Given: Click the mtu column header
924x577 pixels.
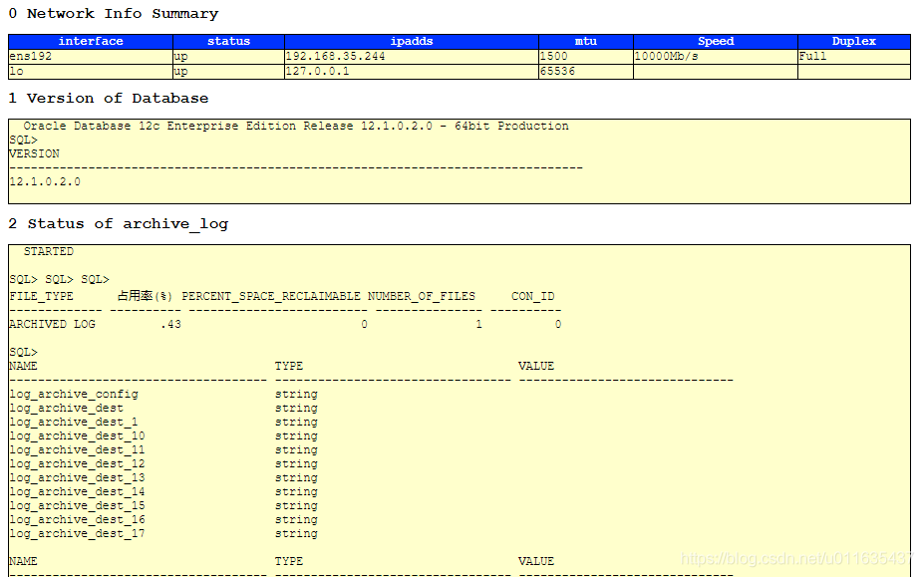Looking at the screenshot, I should (586, 41).
